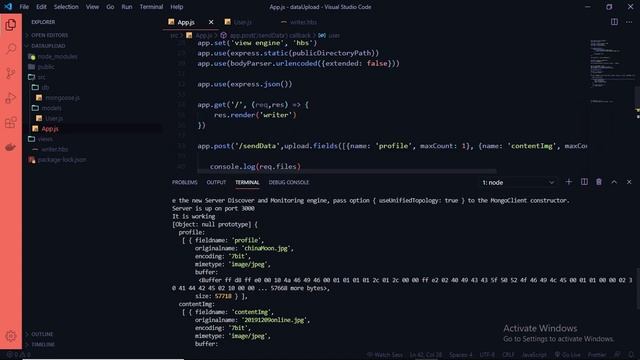
Task: Switch to the Problems panel tab
Action: tap(184, 182)
